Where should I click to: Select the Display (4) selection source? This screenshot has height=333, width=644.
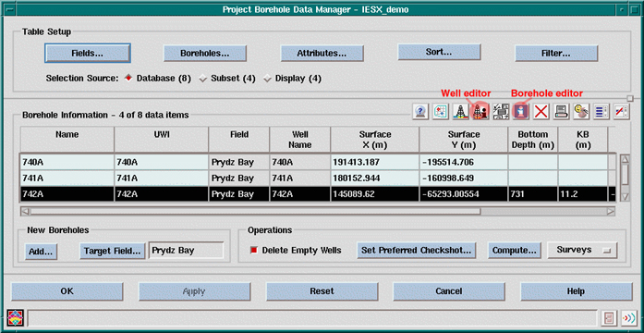(292, 78)
